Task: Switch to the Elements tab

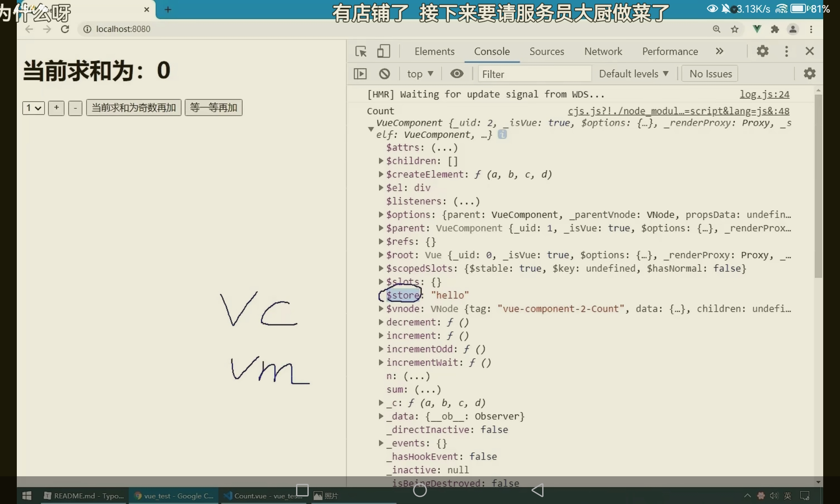Action: [434, 51]
